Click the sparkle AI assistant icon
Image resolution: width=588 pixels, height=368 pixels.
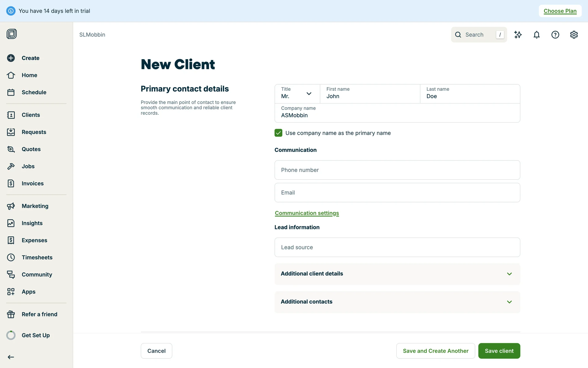(518, 35)
